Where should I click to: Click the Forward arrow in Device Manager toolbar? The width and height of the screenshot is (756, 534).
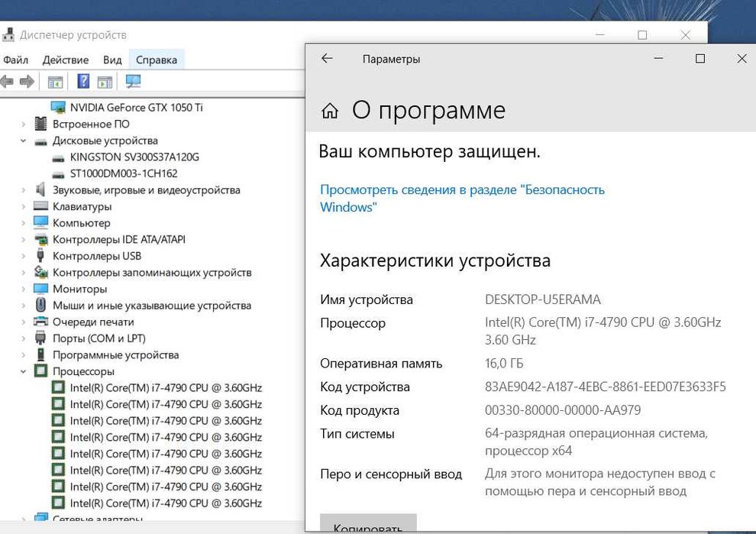point(27,82)
